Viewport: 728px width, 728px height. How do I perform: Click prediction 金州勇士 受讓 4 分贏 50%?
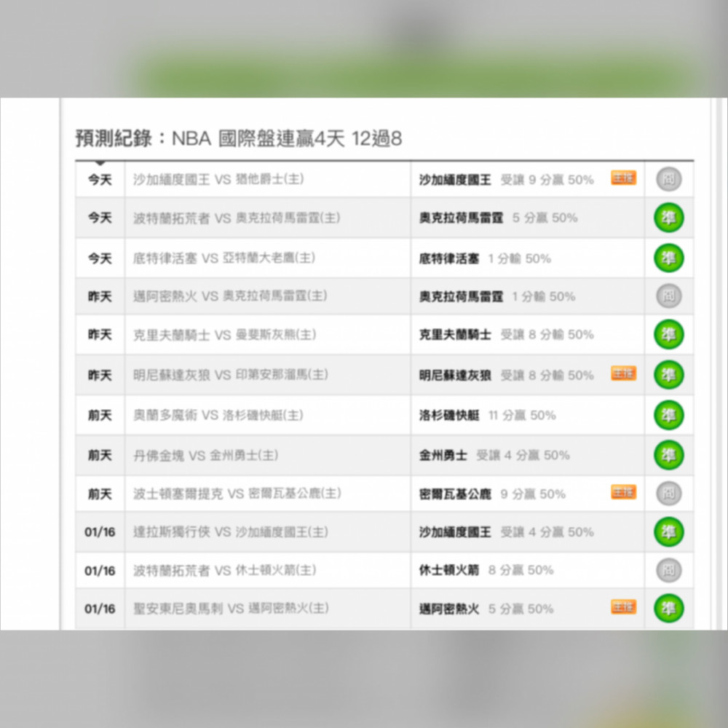[x=494, y=455]
